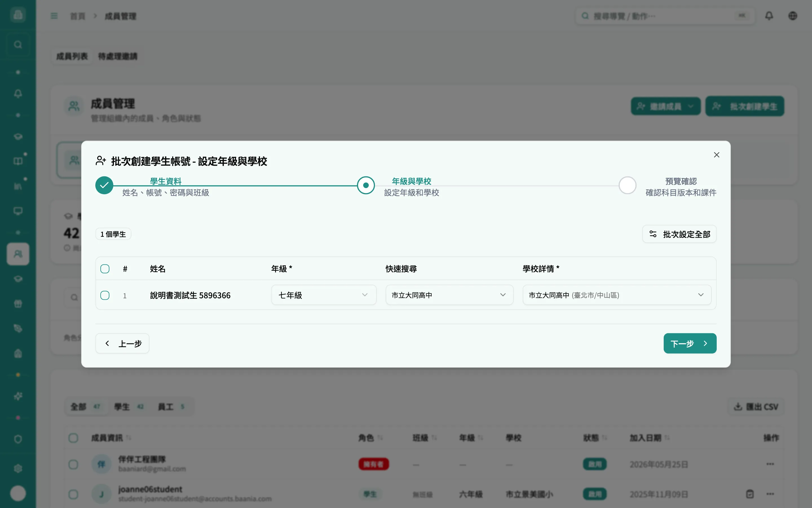This screenshot has width=812, height=508.
Task: Check the joanne06student row checkbox
Action: [73, 494]
